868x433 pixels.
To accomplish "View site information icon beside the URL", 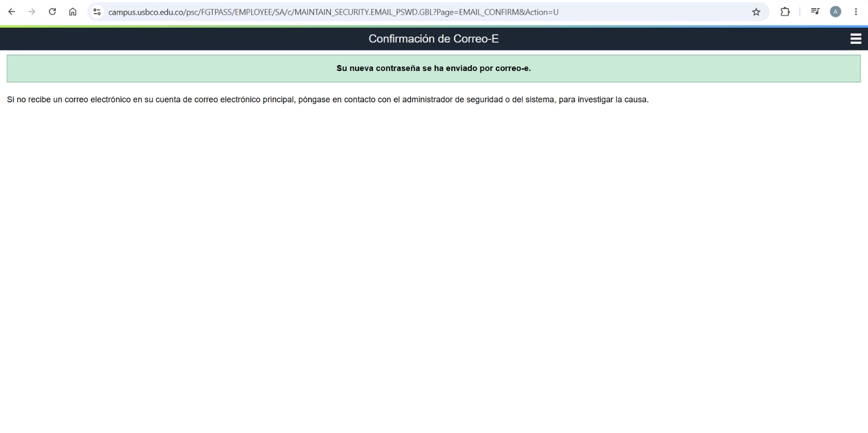I will tap(97, 12).
